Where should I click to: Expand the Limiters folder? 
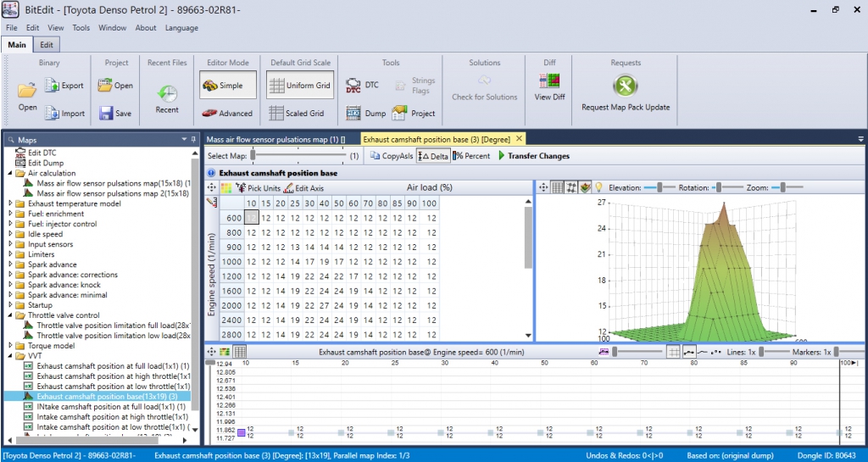click(10, 254)
